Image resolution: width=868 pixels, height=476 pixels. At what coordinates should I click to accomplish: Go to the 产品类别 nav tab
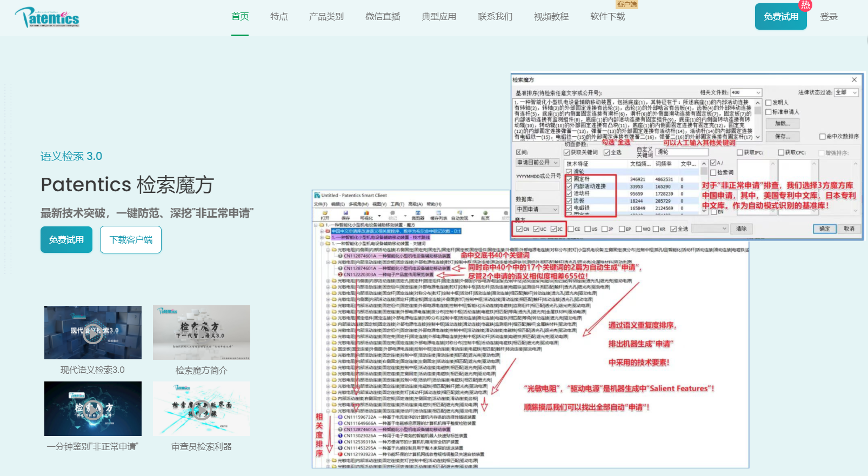326,17
